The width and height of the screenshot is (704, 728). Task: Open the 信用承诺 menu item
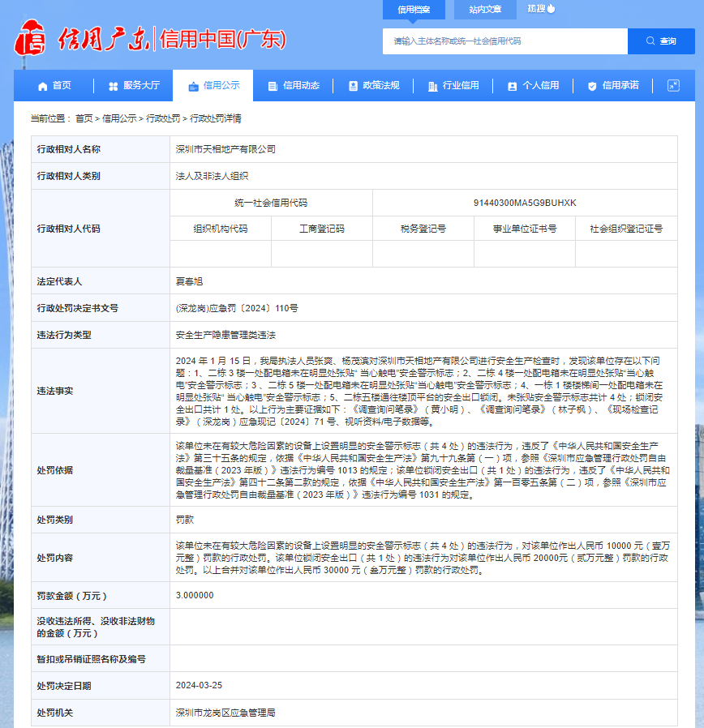point(613,85)
